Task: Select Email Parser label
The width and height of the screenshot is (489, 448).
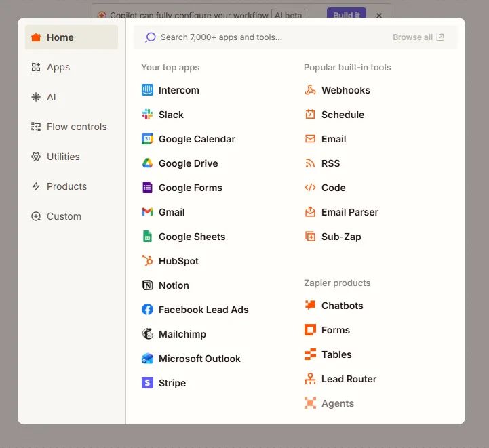Action: [349, 212]
